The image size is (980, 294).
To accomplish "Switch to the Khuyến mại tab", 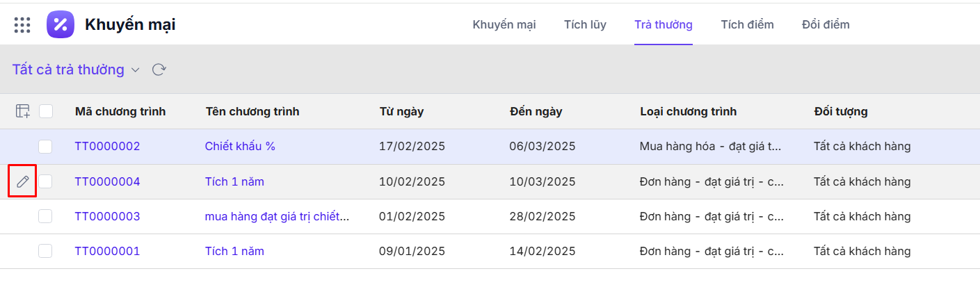I will pyautogui.click(x=504, y=25).
